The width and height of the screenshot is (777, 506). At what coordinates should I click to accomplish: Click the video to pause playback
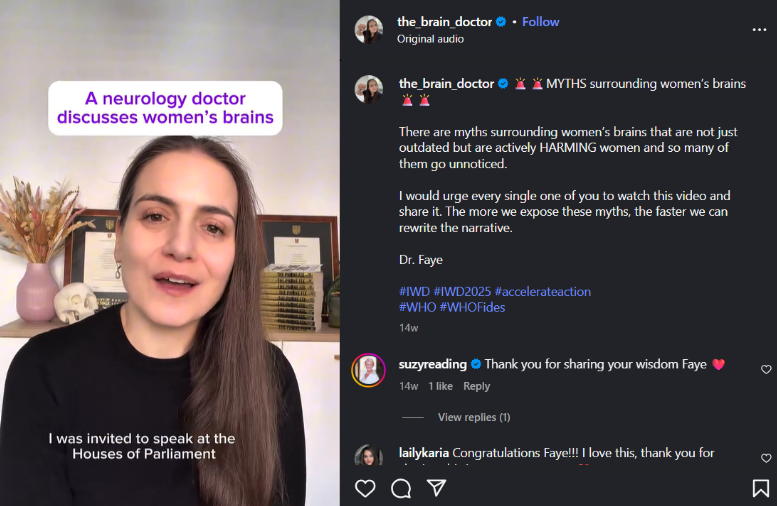pyautogui.click(x=170, y=300)
